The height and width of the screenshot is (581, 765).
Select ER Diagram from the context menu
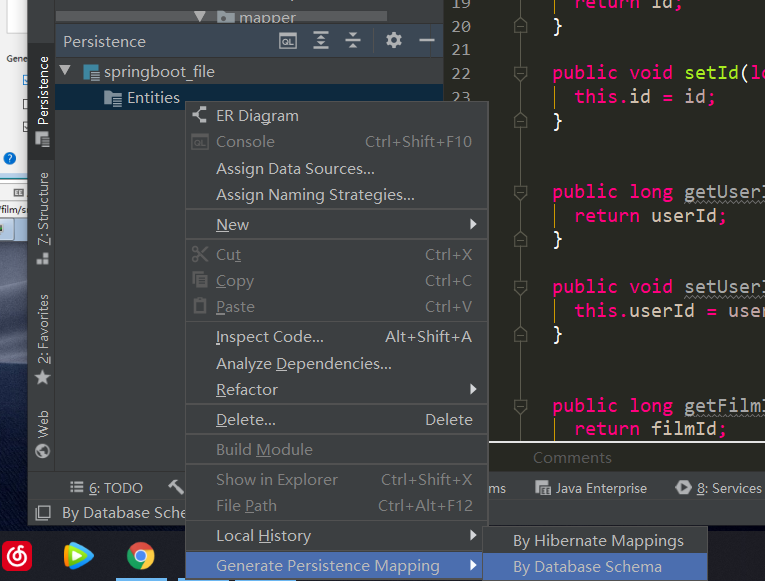point(257,116)
